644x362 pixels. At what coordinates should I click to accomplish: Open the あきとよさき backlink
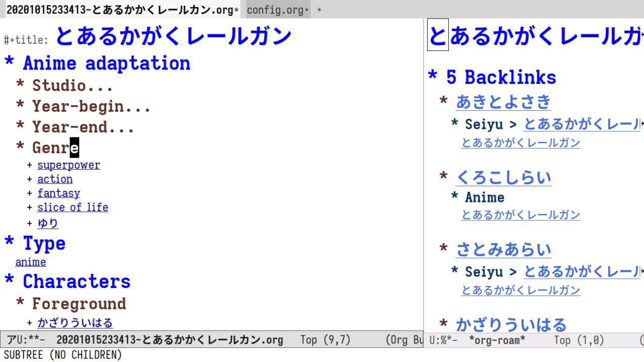point(503,102)
